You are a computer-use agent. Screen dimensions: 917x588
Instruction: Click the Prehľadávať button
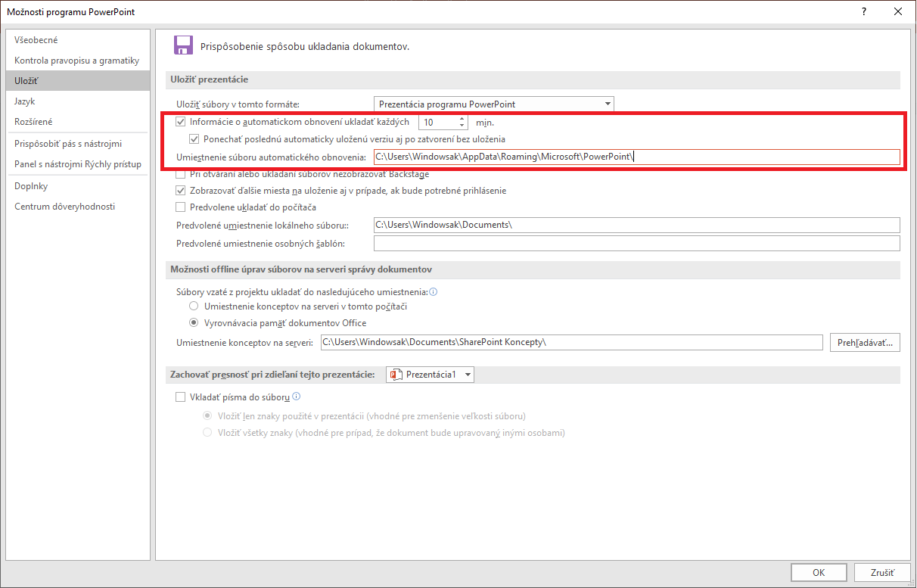click(865, 343)
